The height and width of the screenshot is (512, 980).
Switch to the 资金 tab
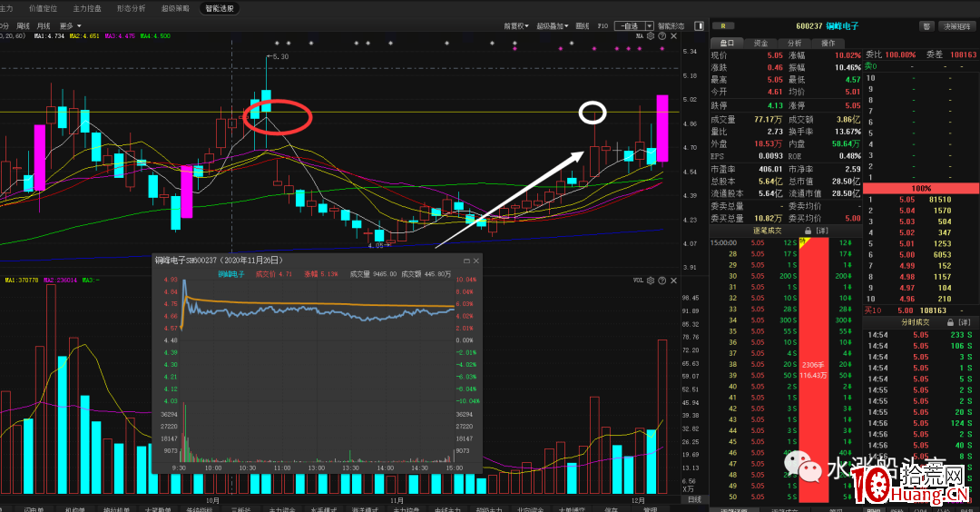click(760, 43)
